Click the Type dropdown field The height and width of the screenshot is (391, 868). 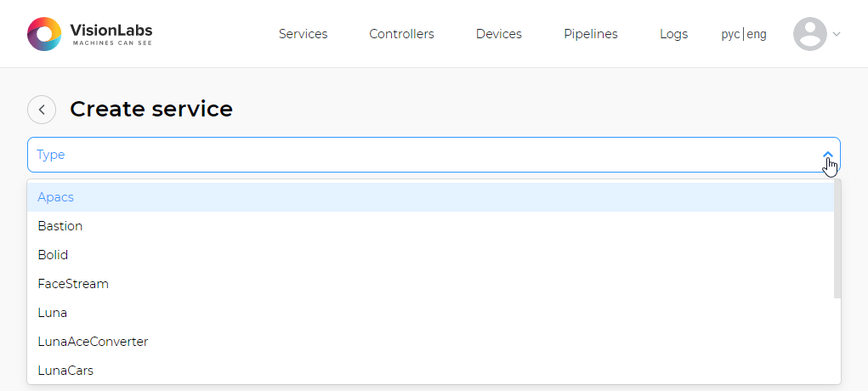[x=425, y=155]
